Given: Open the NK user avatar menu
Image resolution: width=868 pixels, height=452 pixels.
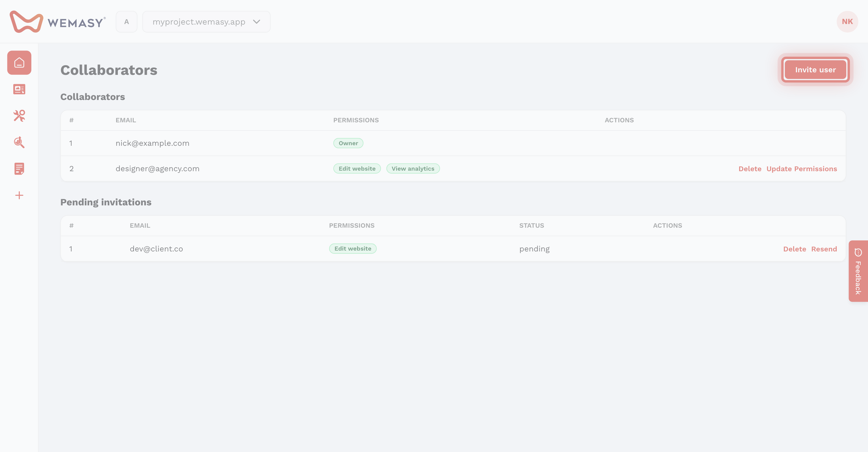Looking at the screenshot, I should coord(847,21).
